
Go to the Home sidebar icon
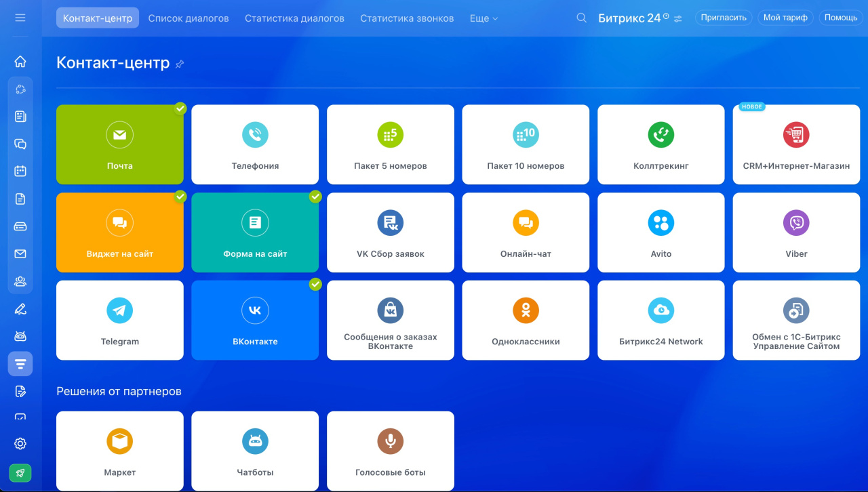(x=20, y=62)
